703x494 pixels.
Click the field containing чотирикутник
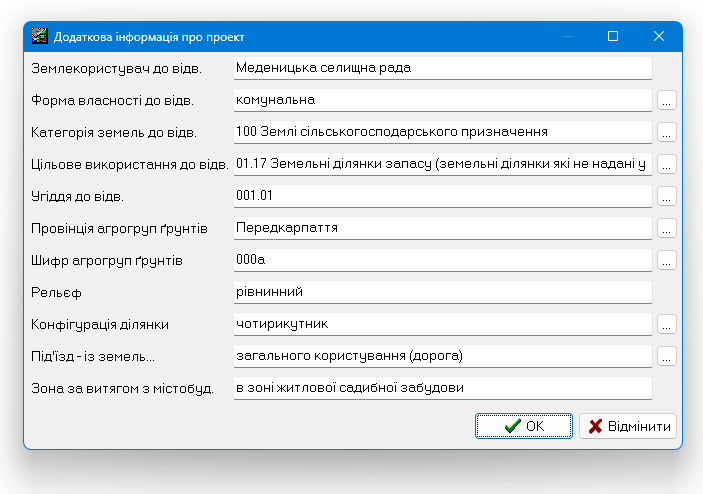point(442,324)
